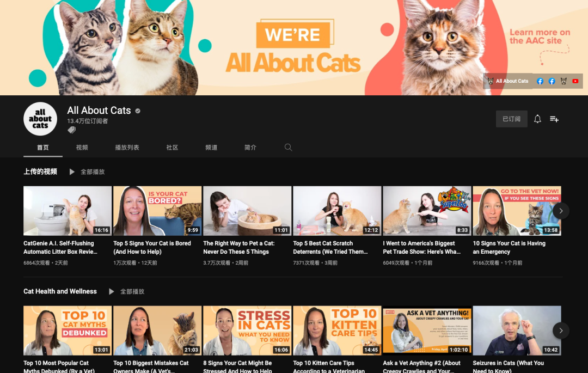
Task: Open the second Facebook icon in the banner
Action: point(552,81)
